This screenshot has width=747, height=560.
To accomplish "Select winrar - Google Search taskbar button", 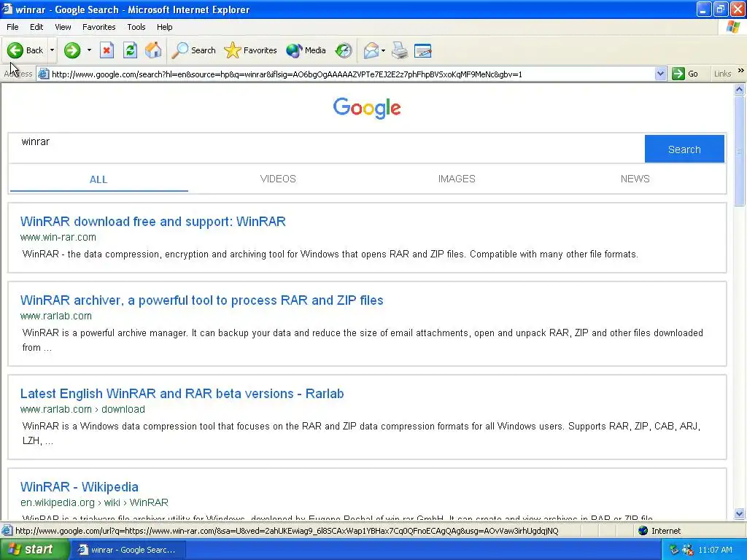I will click(x=128, y=550).
